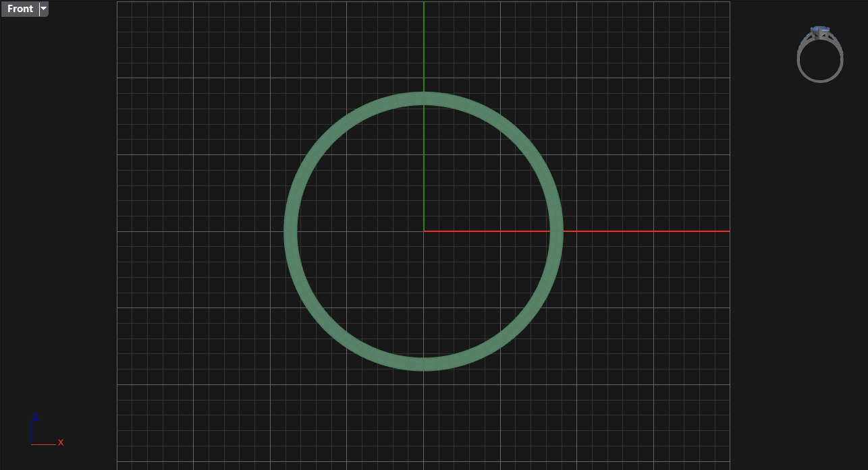Click the Front viewport title label
The image size is (868, 470).
tap(20, 9)
